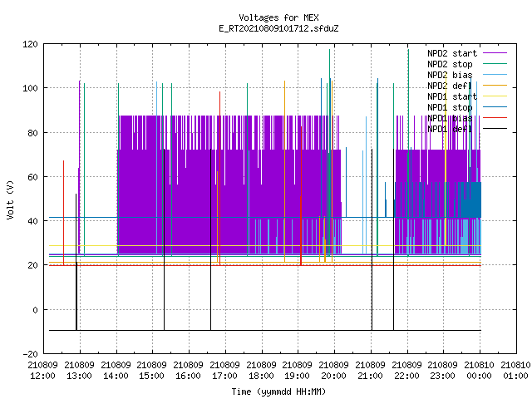The height and width of the screenshot is (399, 532).
Task: Click the y-axis tick value -20
Action: pyautogui.click(x=30, y=354)
